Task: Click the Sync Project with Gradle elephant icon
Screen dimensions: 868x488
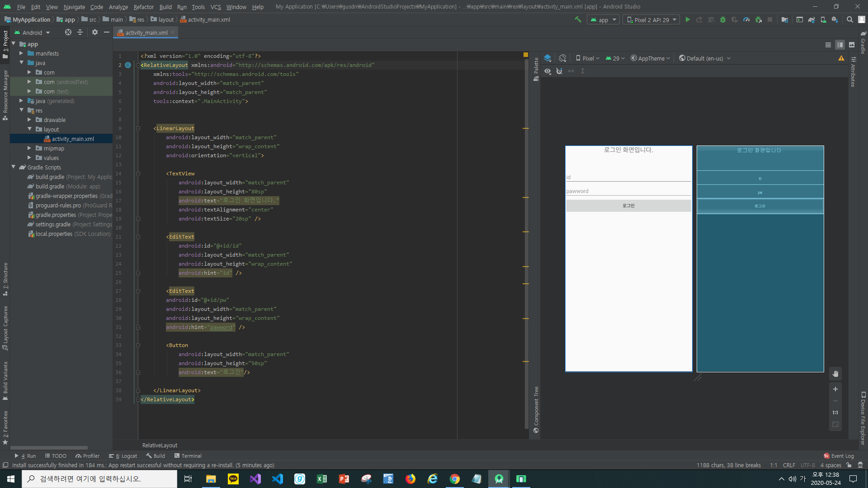Action: [811, 20]
